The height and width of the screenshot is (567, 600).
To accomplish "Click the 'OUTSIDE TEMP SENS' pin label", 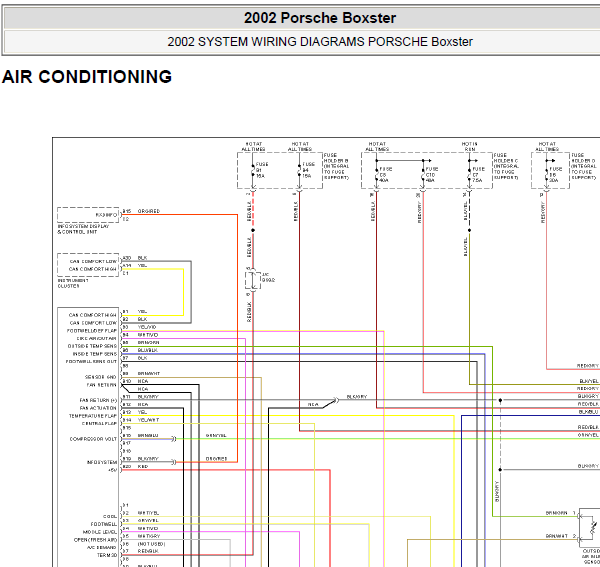I will point(92,346).
